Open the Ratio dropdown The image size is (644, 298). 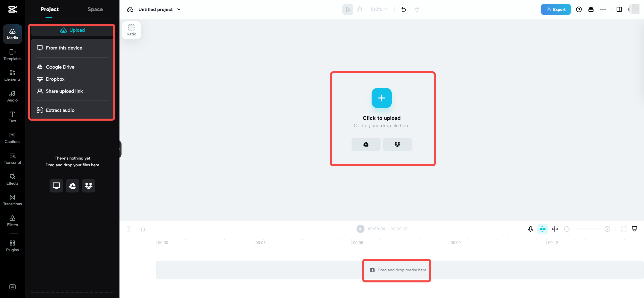pyautogui.click(x=131, y=30)
